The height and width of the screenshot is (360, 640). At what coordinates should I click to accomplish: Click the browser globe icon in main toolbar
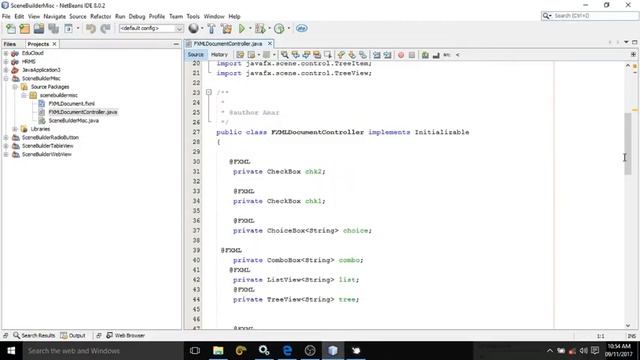coord(193,28)
